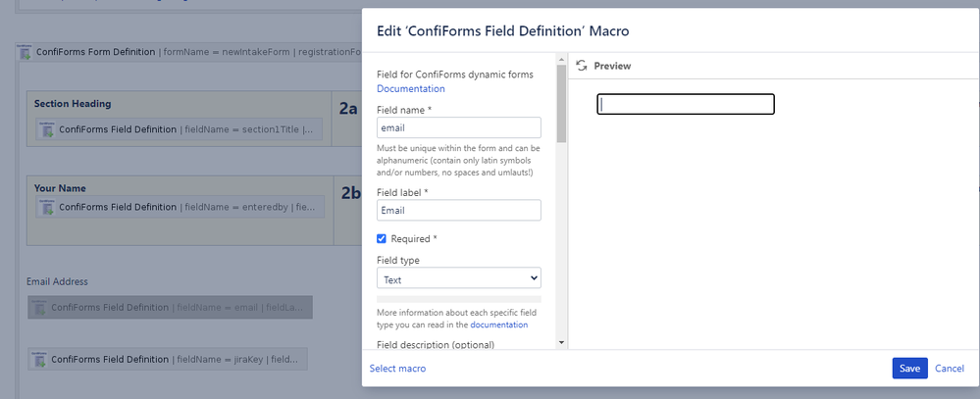
Task: Click the section1Title field macro icon
Action: click(x=47, y=129)
